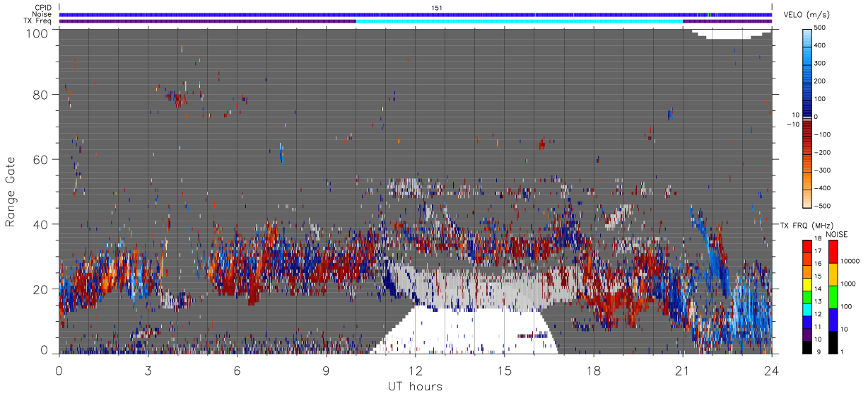Click the x-axis tick label '6'
Image resolution: width=868 pixels, height=401 pixels.
237,370
